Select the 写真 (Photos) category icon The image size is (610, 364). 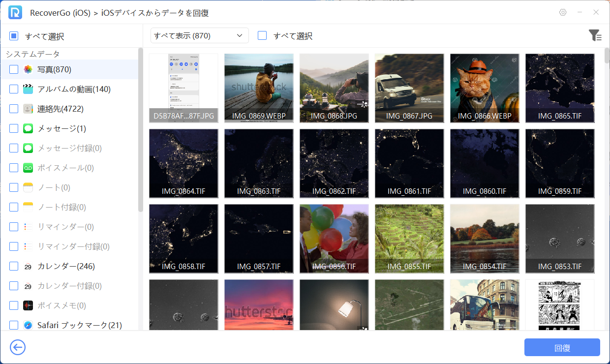[28, 69]
